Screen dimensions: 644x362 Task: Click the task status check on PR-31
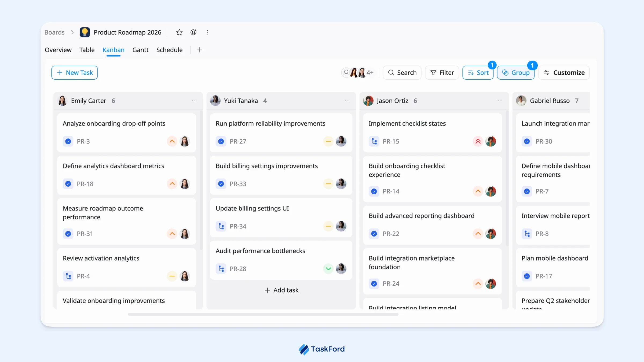(x=68, y=234)
